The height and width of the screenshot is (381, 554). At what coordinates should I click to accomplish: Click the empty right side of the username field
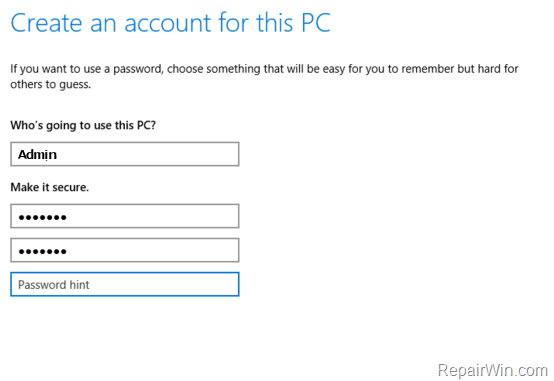177,154
